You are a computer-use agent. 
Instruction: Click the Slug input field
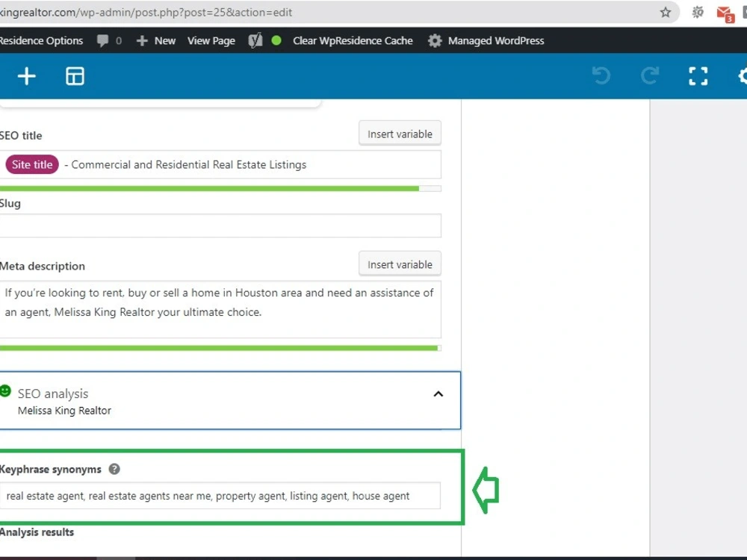coord(220,225)
